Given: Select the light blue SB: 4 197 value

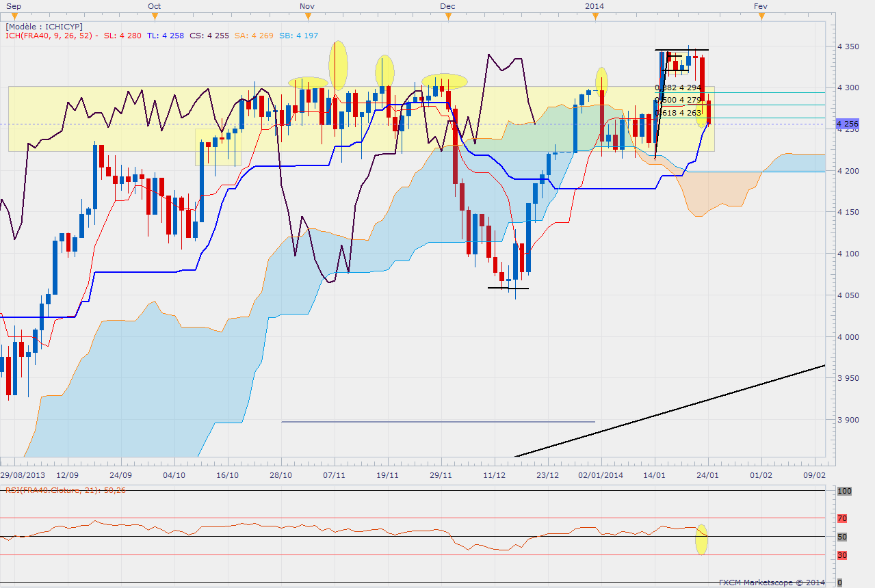Looking at the screenshot, I should coord(298,36).
